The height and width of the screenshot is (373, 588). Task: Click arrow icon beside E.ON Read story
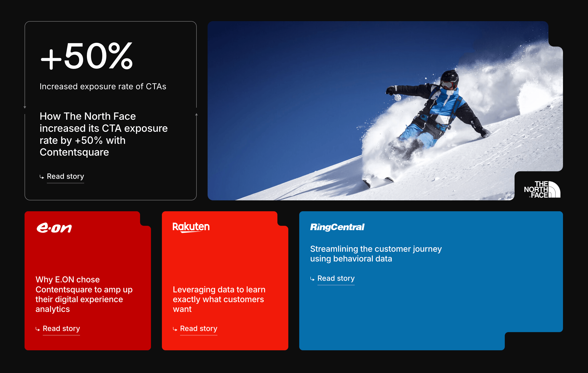(x=38, y=329)
